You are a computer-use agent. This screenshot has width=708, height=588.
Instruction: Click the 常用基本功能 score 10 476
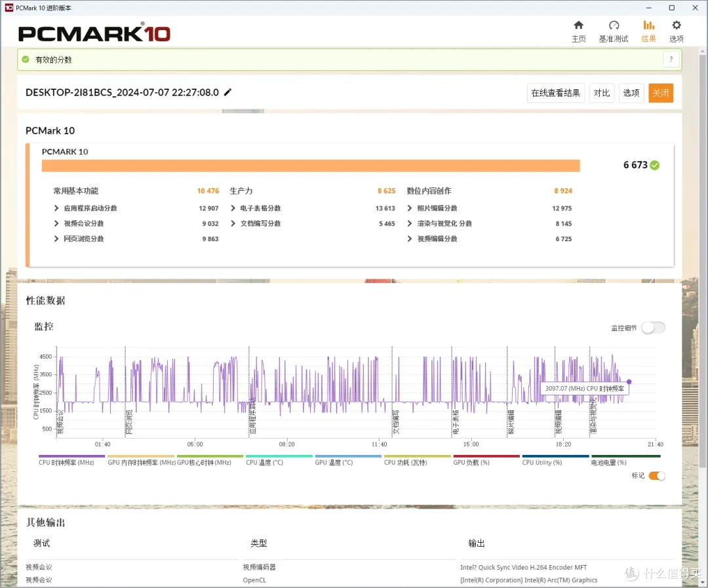coord(208,191)
